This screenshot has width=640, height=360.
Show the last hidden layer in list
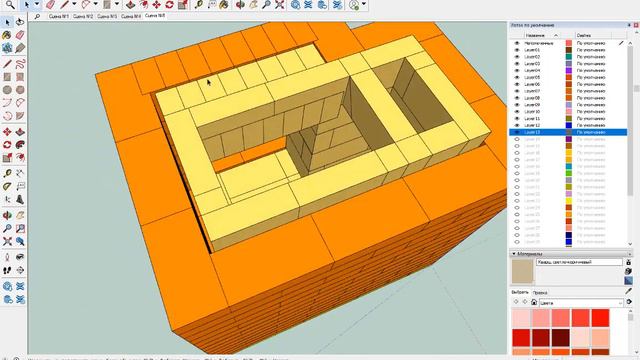(x=517, y=242)
